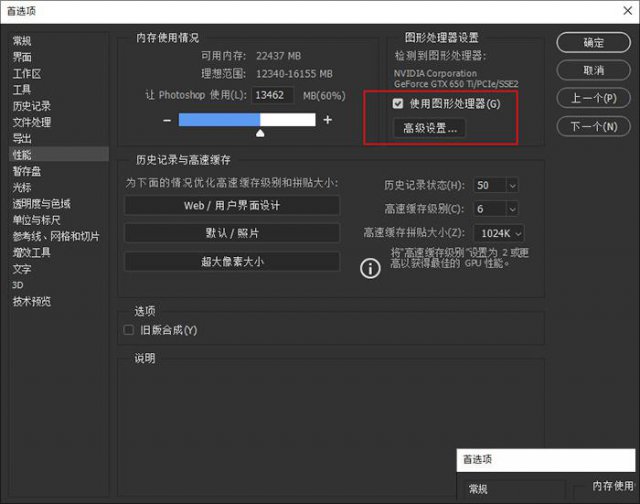Open the 暂存盘 preferences section
The height and width of the screenshot is (504, 640).
pos(25,171)
